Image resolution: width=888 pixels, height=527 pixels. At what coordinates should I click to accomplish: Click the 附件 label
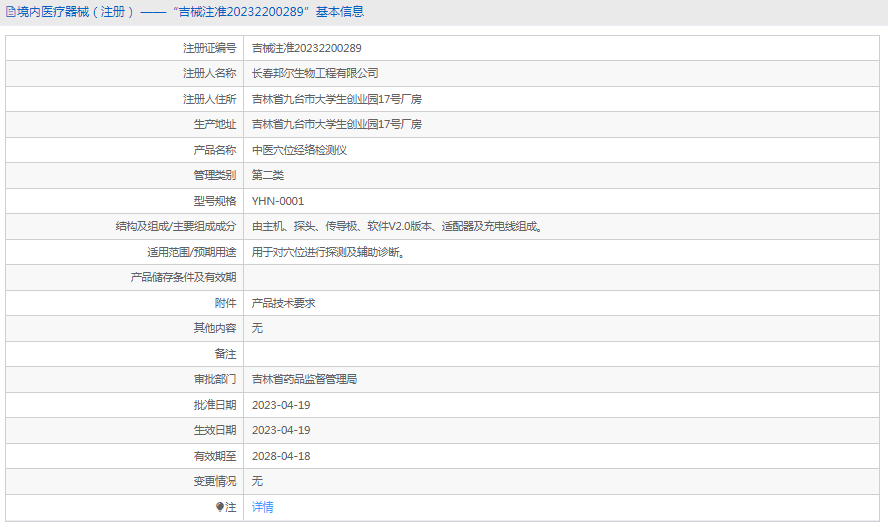click(x=225, y=303)
